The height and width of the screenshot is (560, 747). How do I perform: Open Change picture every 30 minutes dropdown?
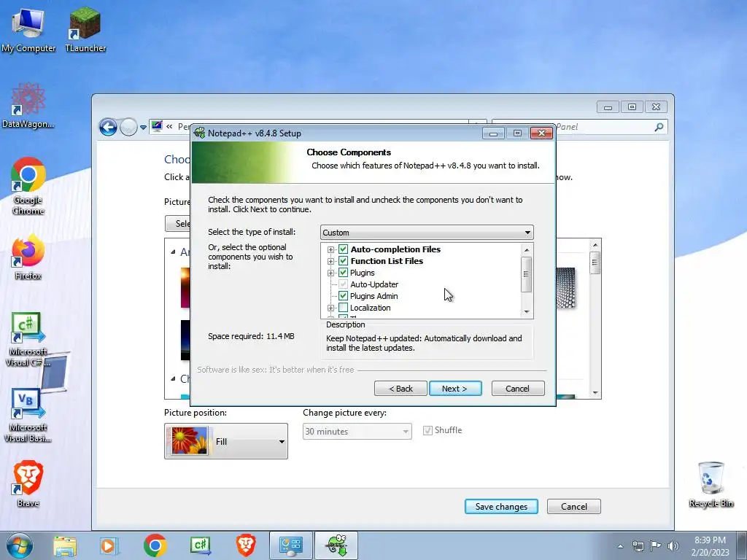click(x=357, y=432)
